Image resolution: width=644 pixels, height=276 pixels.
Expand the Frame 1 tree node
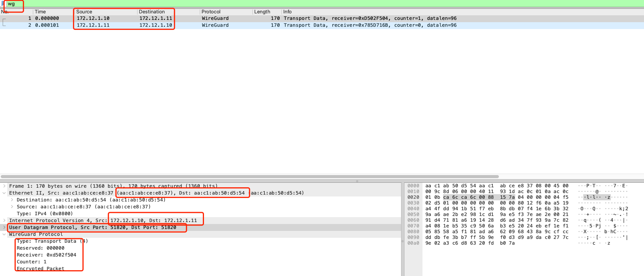click(4, 186)
